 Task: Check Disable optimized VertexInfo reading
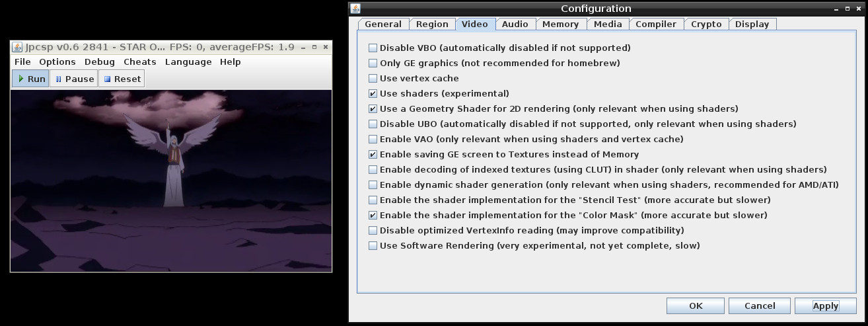point(373,230)
